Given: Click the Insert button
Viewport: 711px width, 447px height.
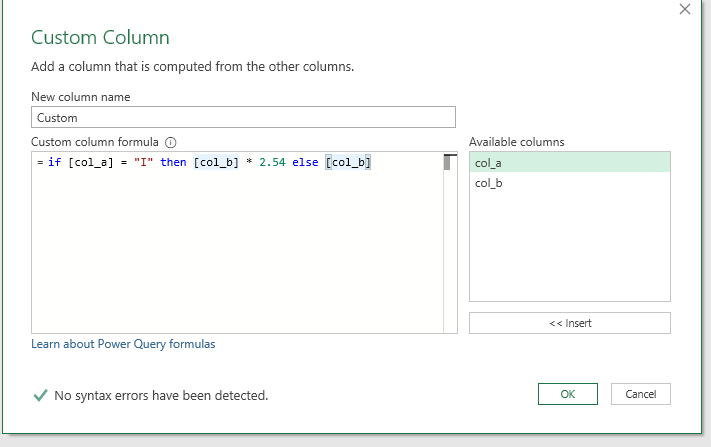Looking at the screenshot, I should (x=570, y=323).
